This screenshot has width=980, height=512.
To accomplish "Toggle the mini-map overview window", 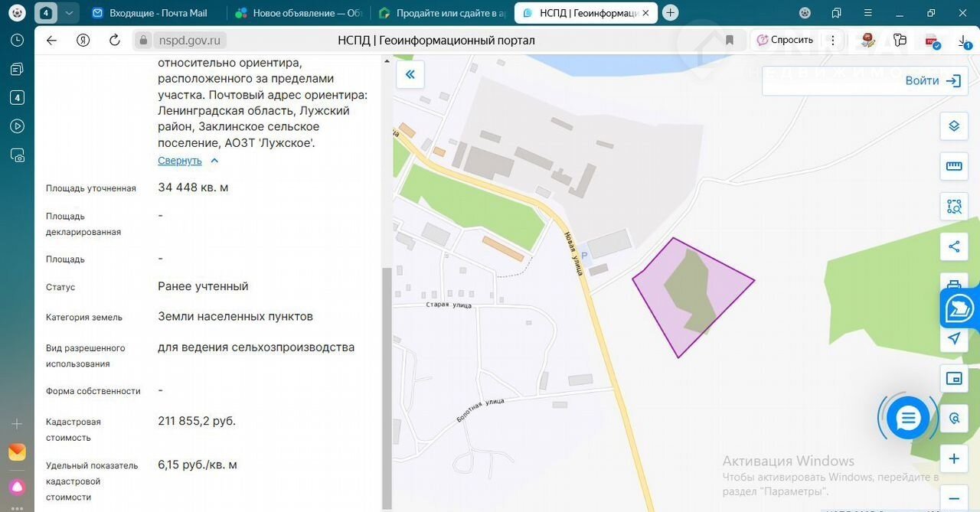I will (x=954, y=378).
